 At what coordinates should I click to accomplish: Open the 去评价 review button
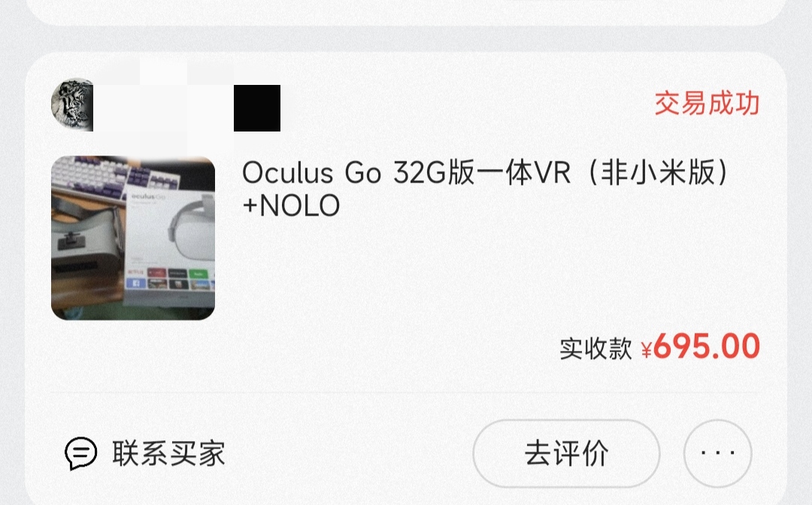coord(566,453)
